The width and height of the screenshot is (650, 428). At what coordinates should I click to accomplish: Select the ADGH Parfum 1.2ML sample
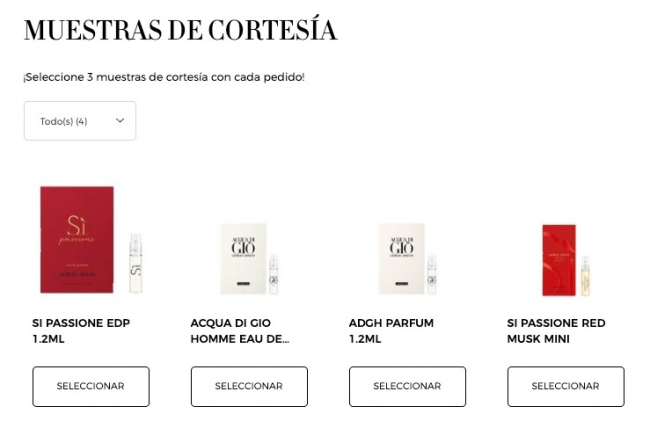click(x=407, y=386)
